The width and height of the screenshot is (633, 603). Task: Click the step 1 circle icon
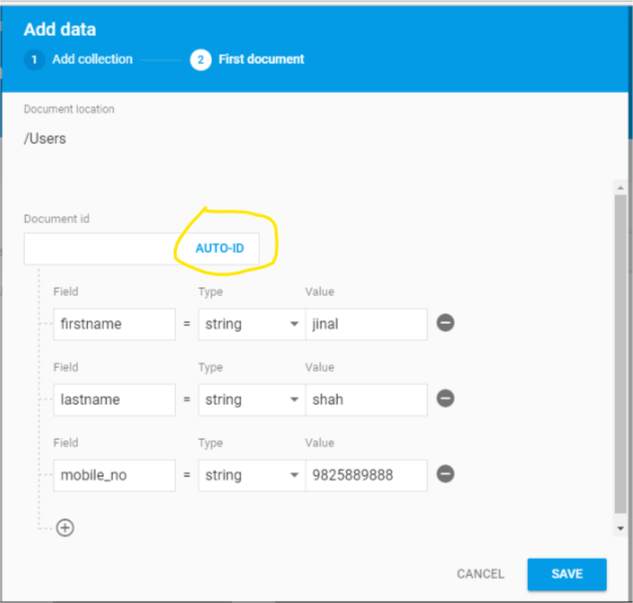point(33,60)
